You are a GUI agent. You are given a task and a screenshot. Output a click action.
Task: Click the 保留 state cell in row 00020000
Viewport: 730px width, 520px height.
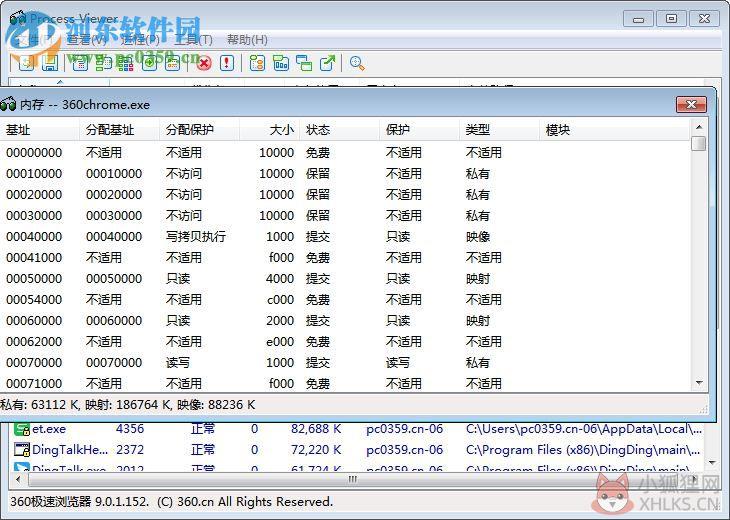coord(318,195)
